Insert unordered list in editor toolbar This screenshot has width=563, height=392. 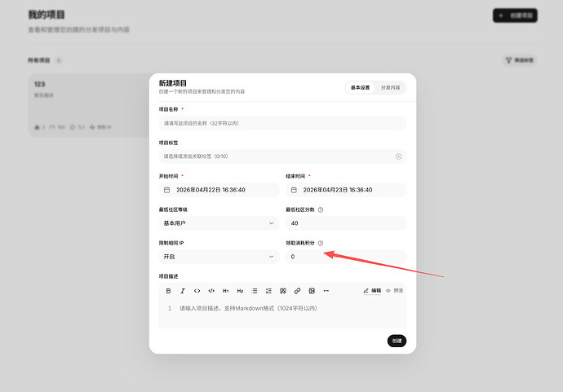(x=255, y=291)
